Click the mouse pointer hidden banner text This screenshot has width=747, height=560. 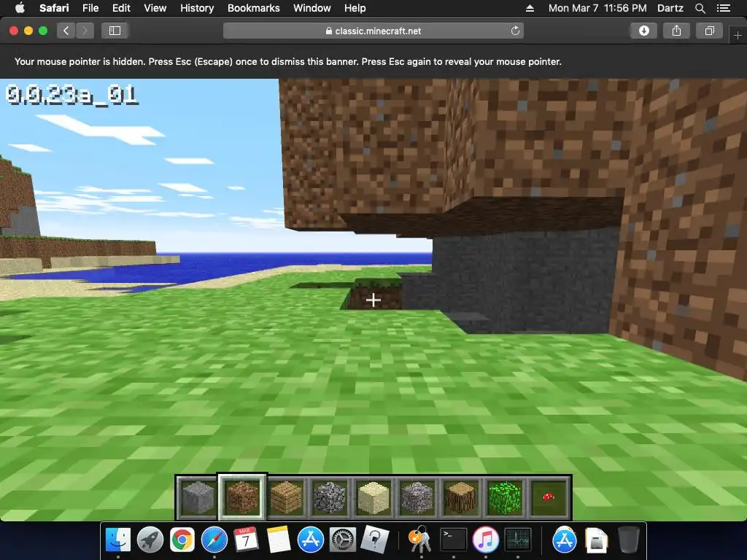(287, 62)
